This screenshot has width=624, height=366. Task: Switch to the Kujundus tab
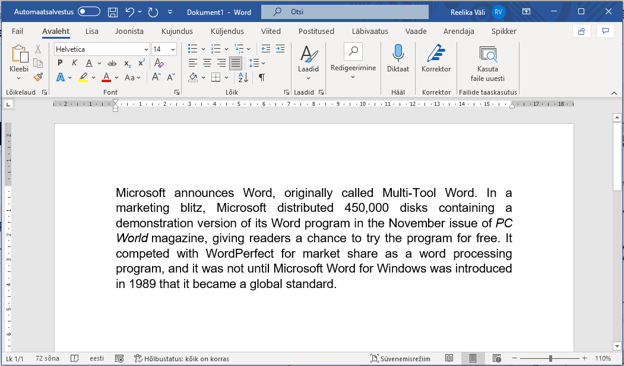click(x=177, y=31)
